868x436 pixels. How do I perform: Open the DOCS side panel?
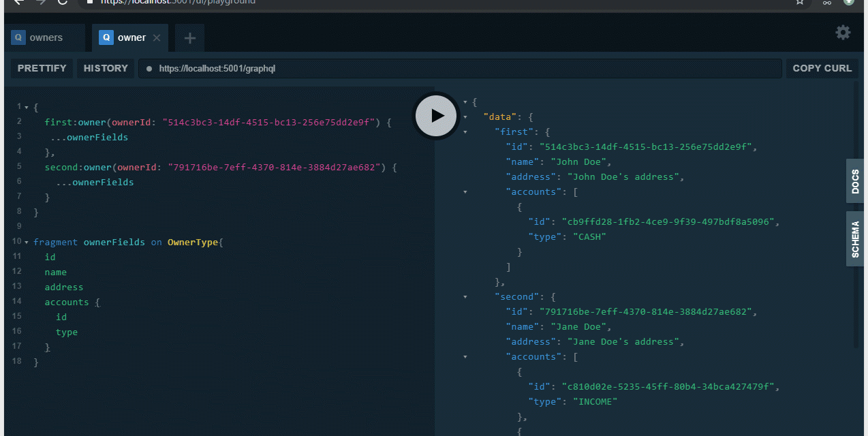click(855, 181)
